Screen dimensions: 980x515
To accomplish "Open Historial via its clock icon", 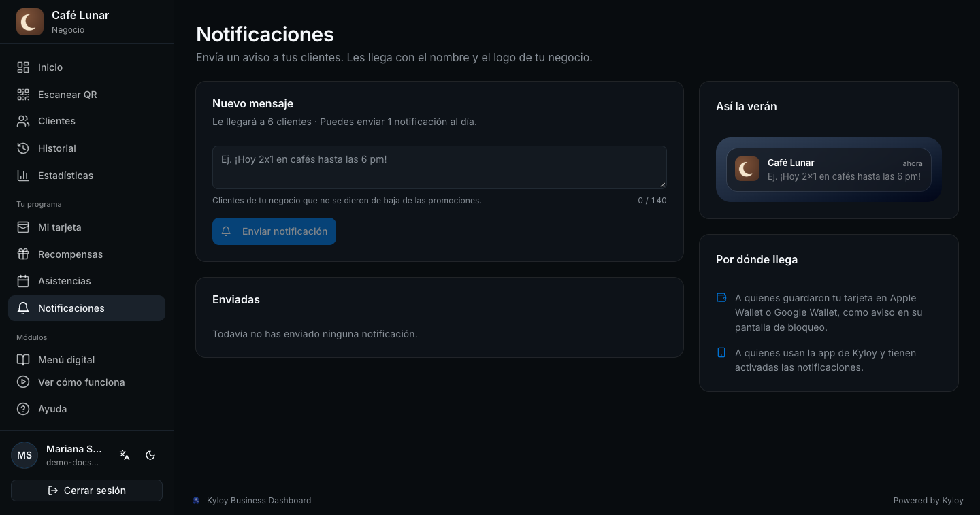I will (23, 148).
